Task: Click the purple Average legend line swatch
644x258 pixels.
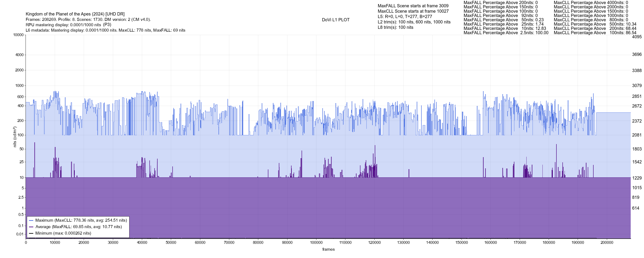Action: click(31, 227)
